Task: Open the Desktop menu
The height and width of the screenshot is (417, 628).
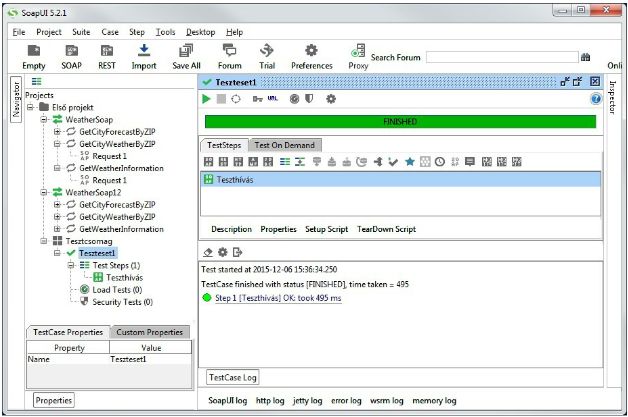Action: [x=200, y=32]
